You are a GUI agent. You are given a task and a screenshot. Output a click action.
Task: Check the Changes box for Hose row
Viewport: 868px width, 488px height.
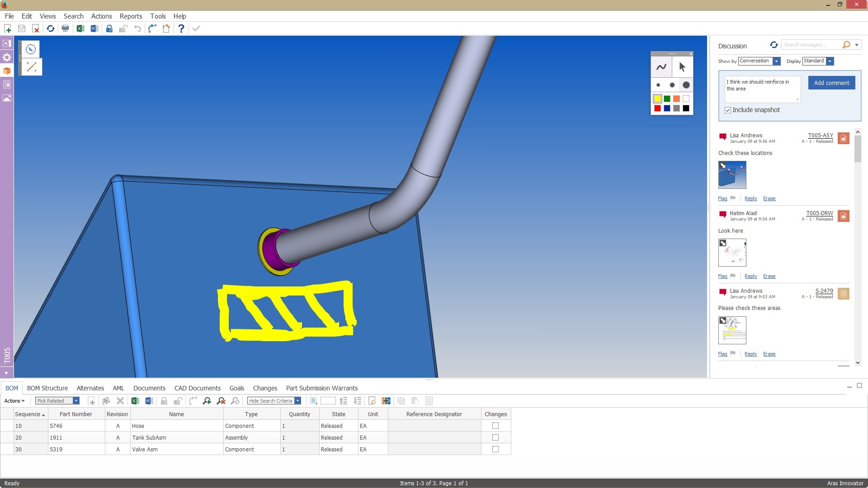point(495,426)
